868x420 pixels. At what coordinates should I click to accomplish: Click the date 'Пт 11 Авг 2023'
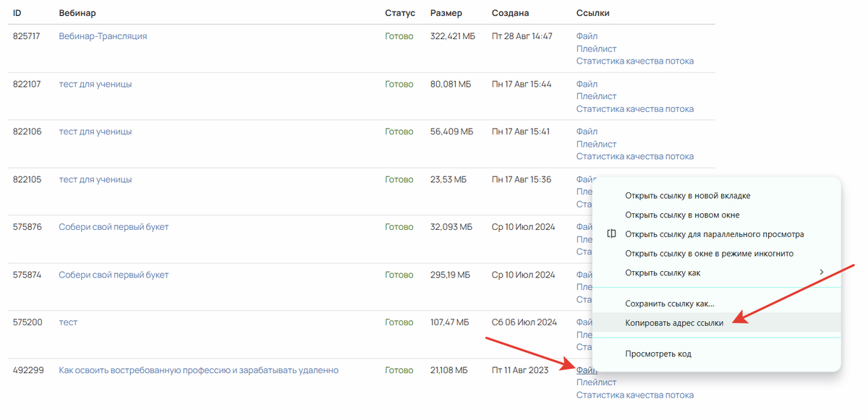point(520,370)
